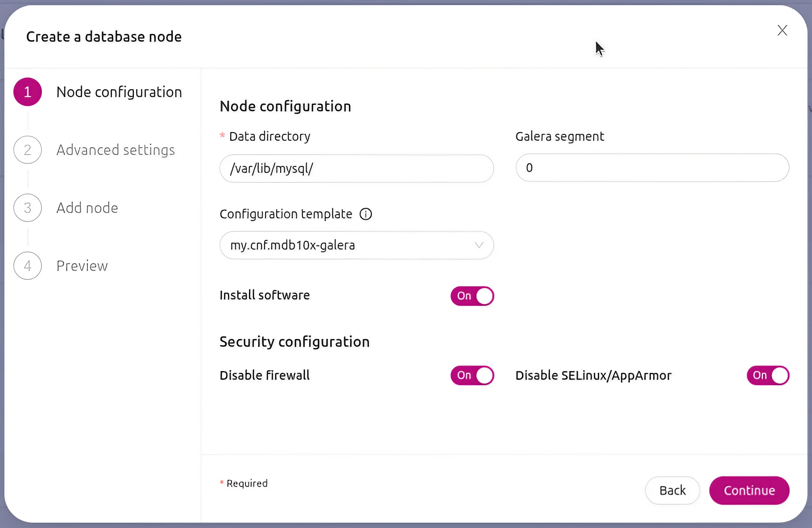Click the Configuration template info icon
Image resolution: width=812 pixels, height=528 pixels.
click(x=366, y=214)
